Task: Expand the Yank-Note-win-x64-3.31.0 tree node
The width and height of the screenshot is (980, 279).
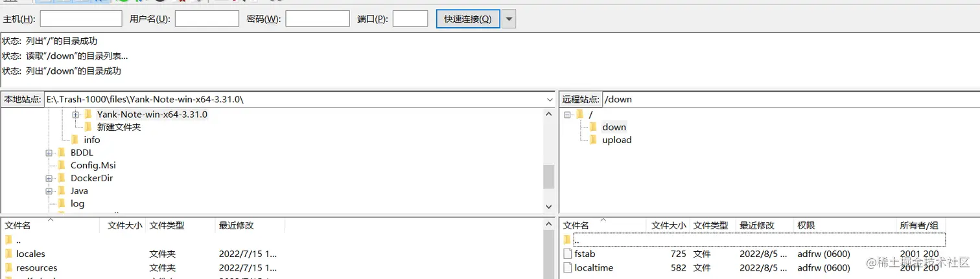Action: (x=75, y=115)
